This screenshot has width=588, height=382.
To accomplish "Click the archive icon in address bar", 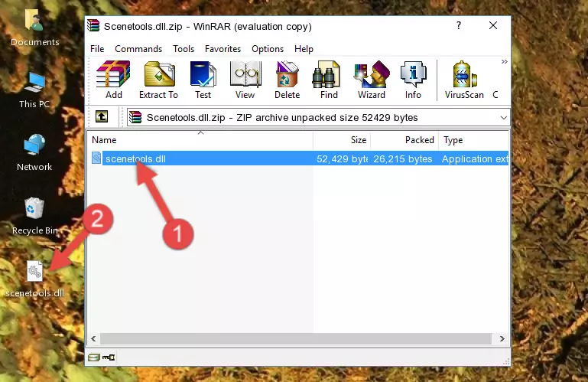I will [135, 117].
